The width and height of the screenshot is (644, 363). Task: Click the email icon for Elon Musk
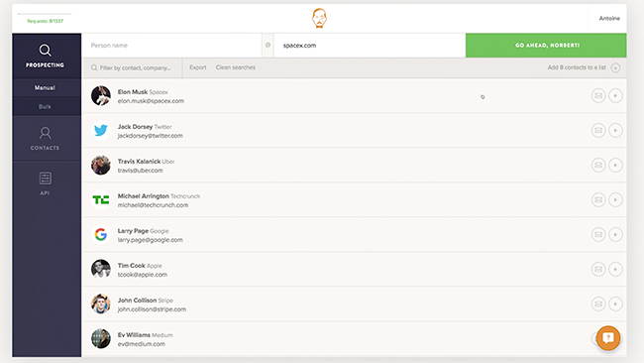tap(598, 96)
